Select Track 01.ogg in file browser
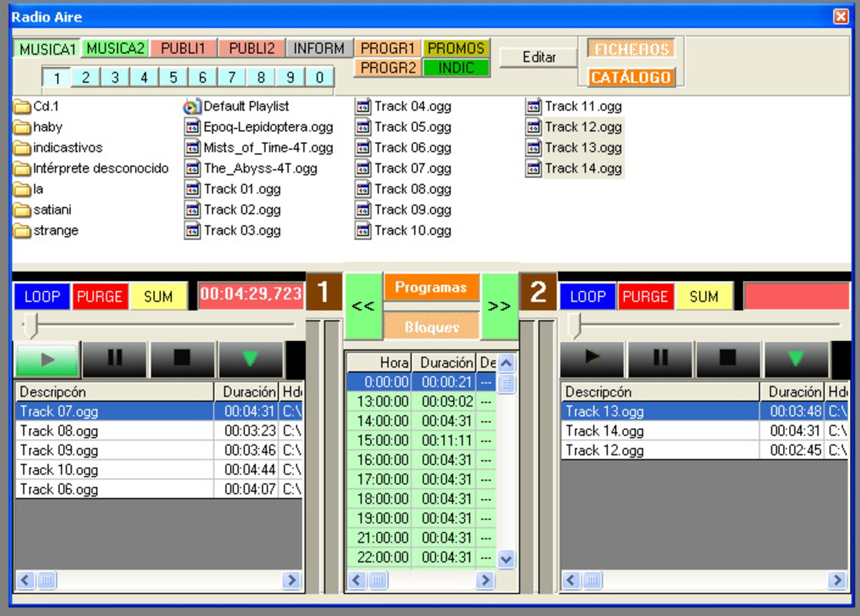 click(233, 189)
